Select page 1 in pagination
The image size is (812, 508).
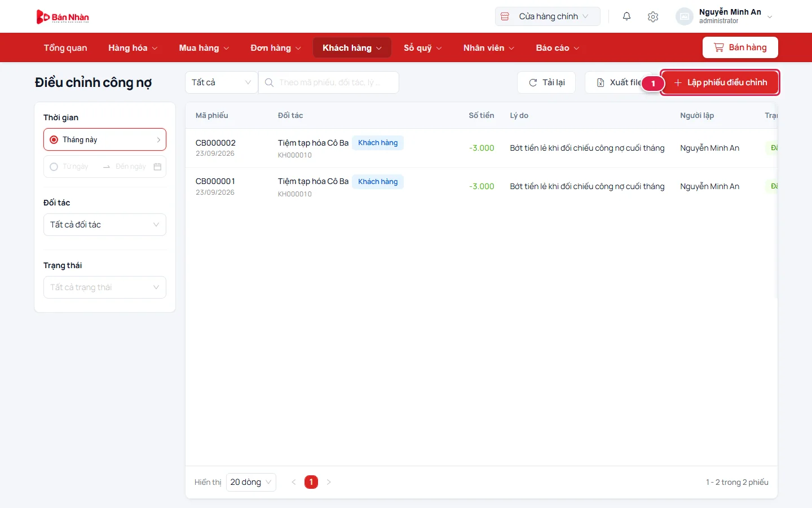tap(311, 482)
